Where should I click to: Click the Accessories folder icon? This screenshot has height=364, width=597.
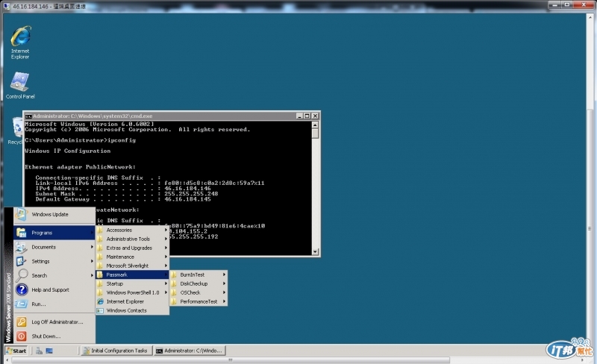pos(100,230)
